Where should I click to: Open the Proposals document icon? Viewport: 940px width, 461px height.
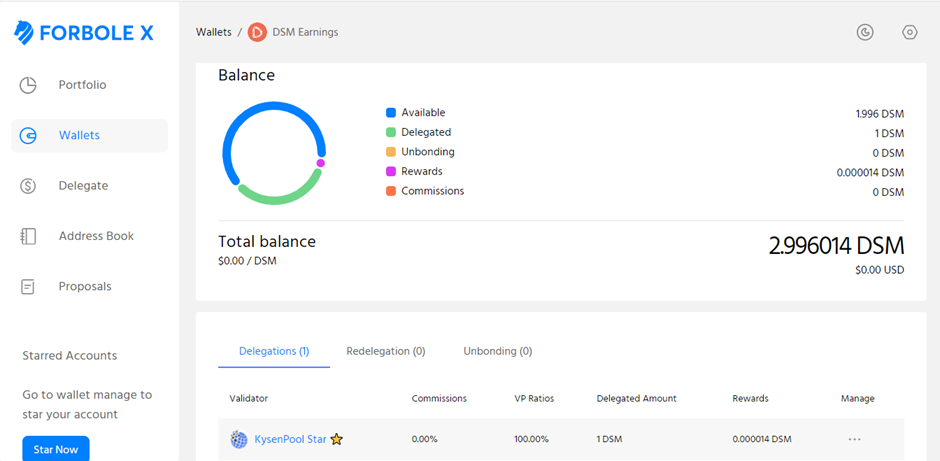tap(28, 287)
